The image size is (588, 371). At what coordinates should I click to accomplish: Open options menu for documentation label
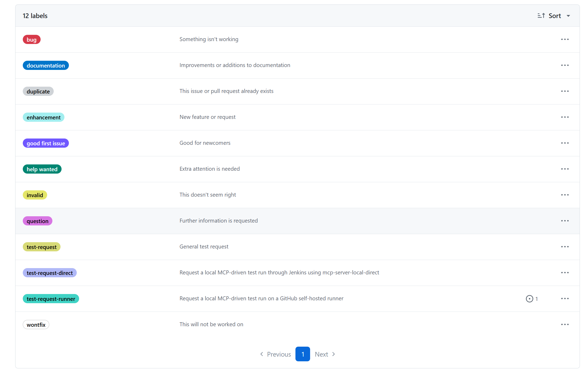pos(565,65)
